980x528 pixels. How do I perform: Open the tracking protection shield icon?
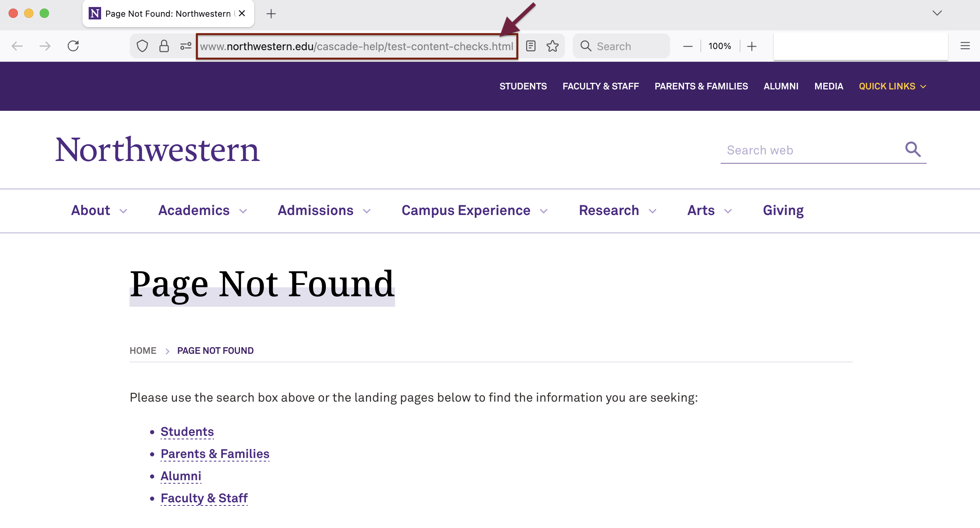click(x=142, y=46)
